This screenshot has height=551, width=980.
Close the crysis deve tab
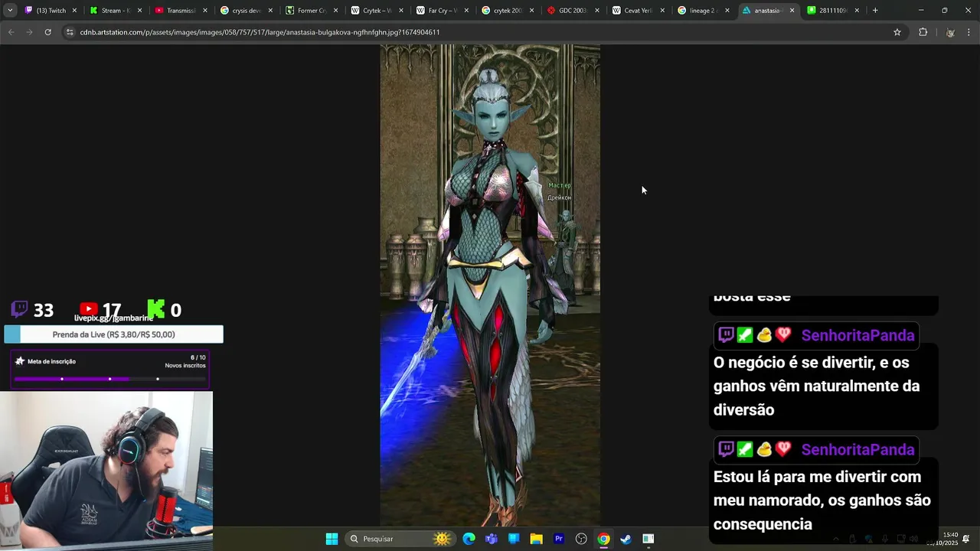270,11
